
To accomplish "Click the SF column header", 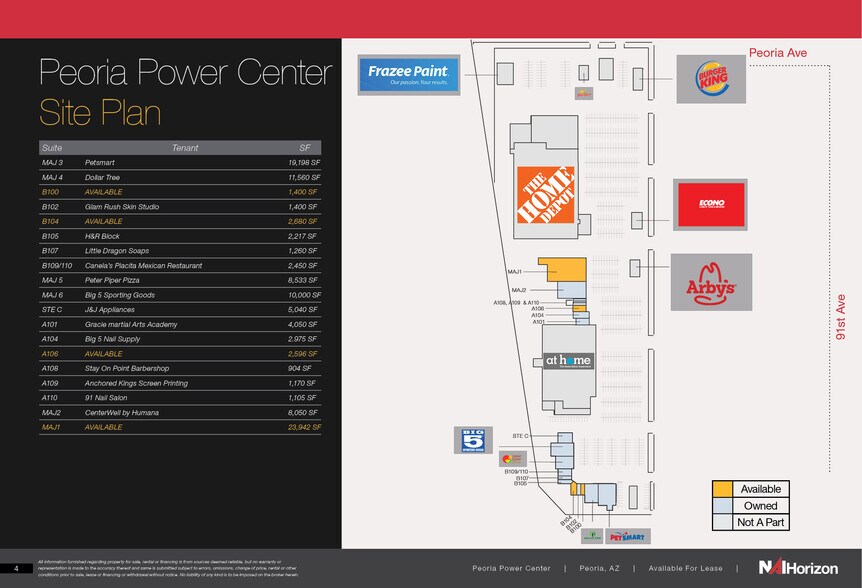I will [305, 148].
